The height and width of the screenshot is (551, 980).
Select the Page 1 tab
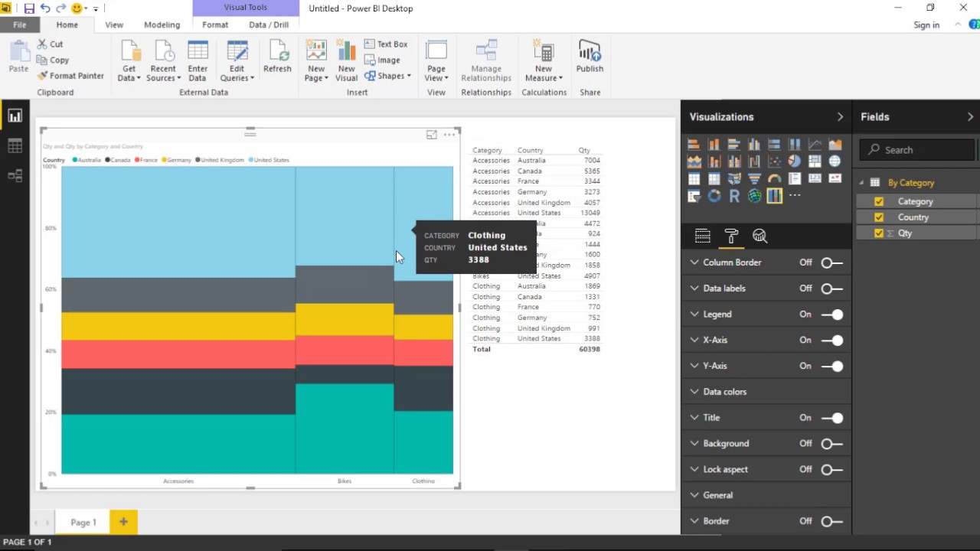tap(83, 522)
